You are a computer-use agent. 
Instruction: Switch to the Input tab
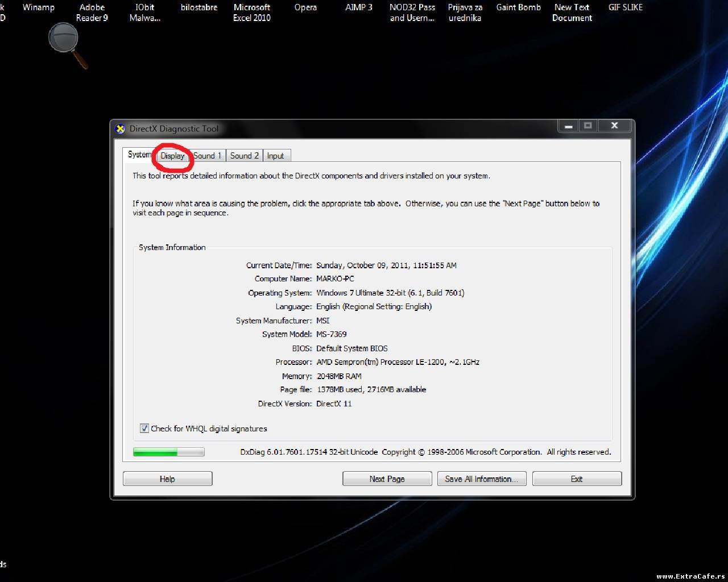276,156
